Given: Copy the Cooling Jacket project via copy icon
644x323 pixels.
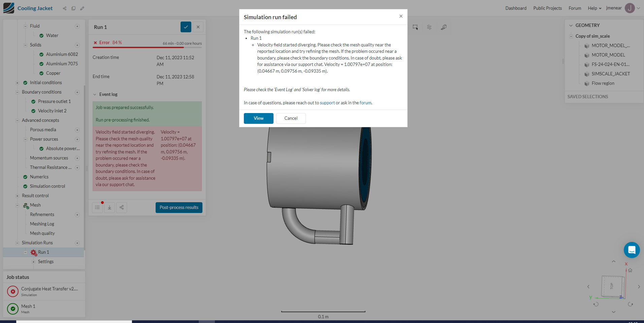Looking at the screenshot, I should click(73, 8).
